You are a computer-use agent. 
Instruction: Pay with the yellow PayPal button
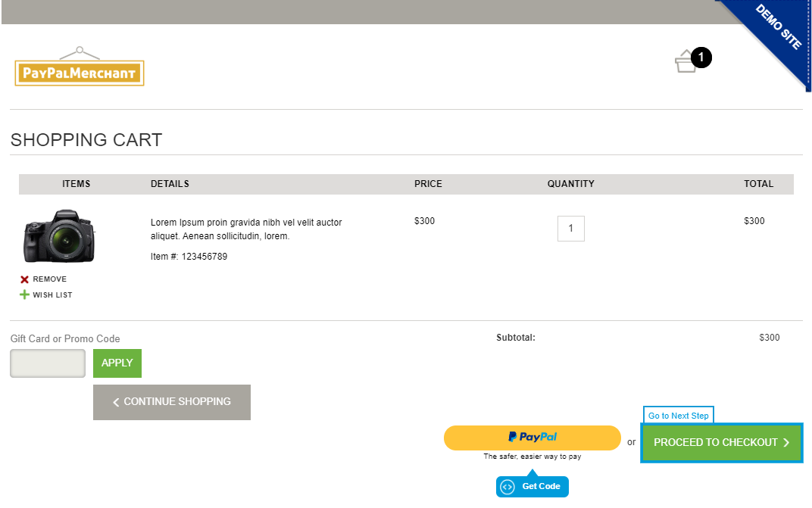pyautogui.click(x=532, y=438)
